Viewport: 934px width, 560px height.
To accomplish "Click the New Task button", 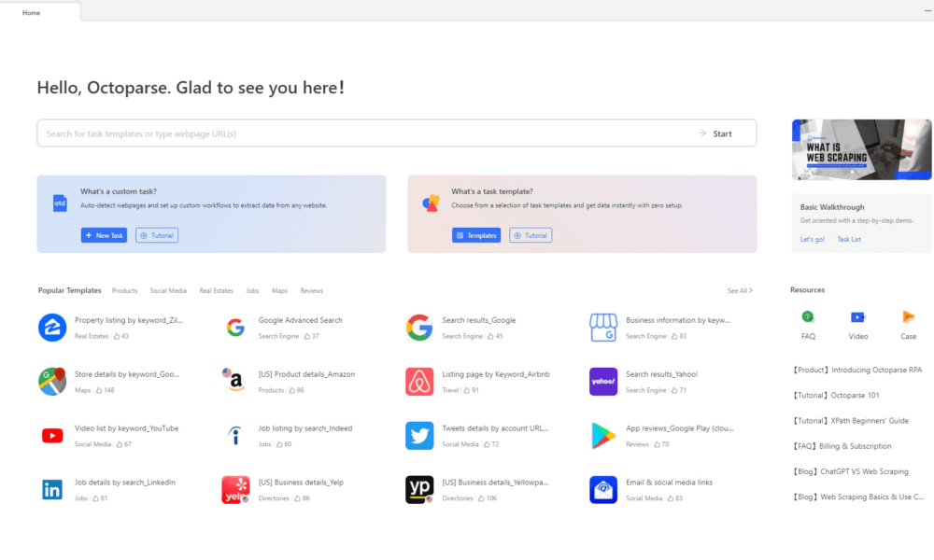I will tap(104, 235).
